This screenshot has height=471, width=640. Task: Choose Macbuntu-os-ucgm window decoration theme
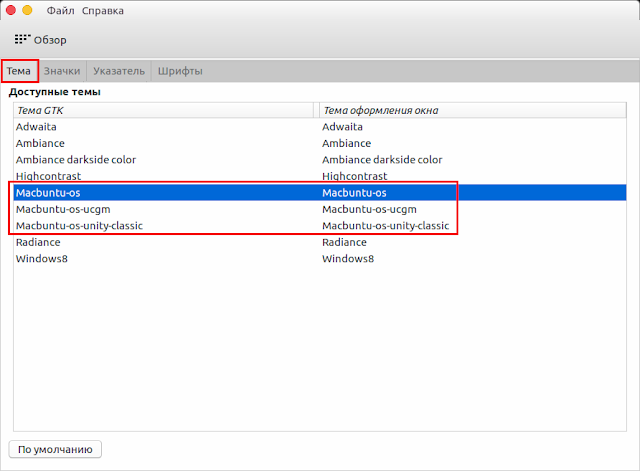click(369, 209)
